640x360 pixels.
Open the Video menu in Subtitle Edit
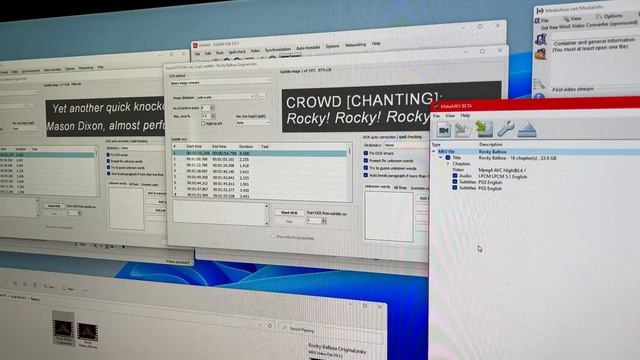click(255, 51)
